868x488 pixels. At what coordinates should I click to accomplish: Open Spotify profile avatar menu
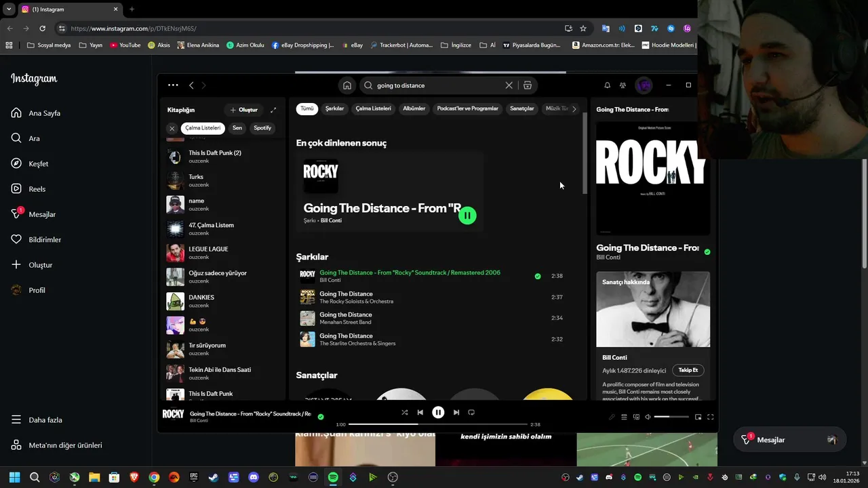tap(644, 85)
